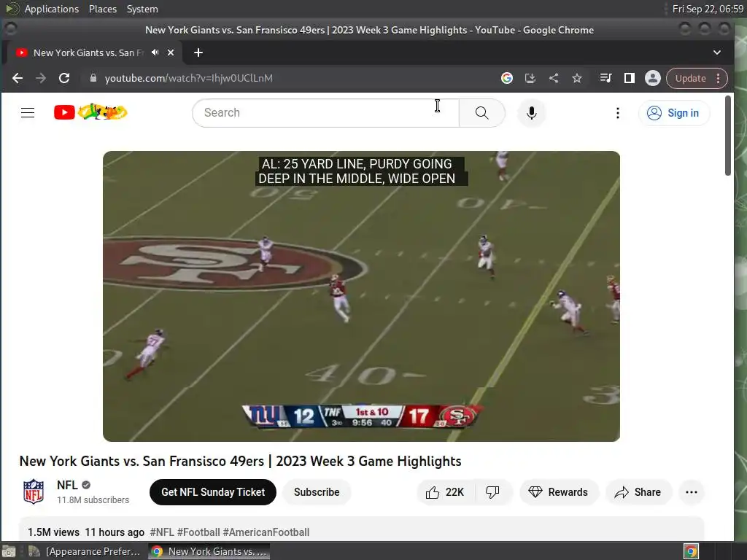
Task: Open media controls in Chrome toolbar
Action: click(x=606, y=78)
